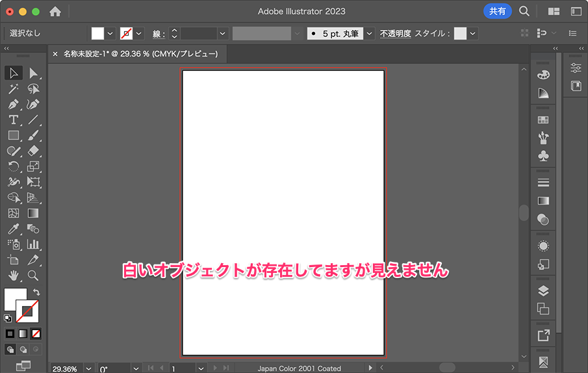
Task: Select the Type tool
Action: click(13, 120)
